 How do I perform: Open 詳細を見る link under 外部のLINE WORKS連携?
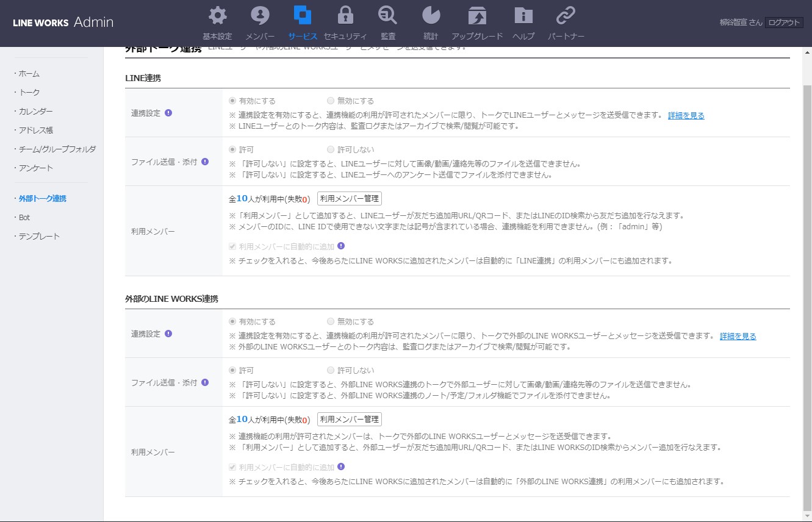coord(738,336)
